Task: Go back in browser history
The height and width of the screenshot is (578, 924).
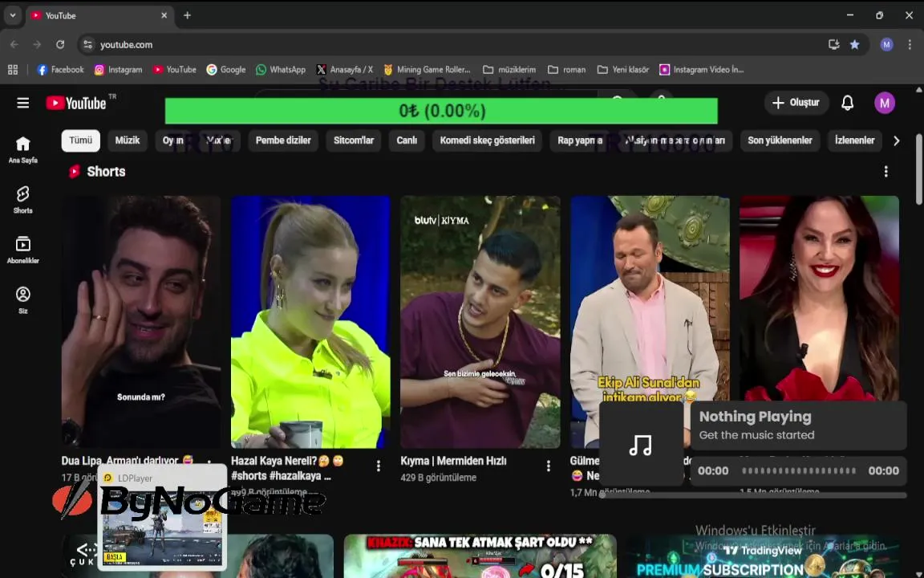Action: point(14,44)
